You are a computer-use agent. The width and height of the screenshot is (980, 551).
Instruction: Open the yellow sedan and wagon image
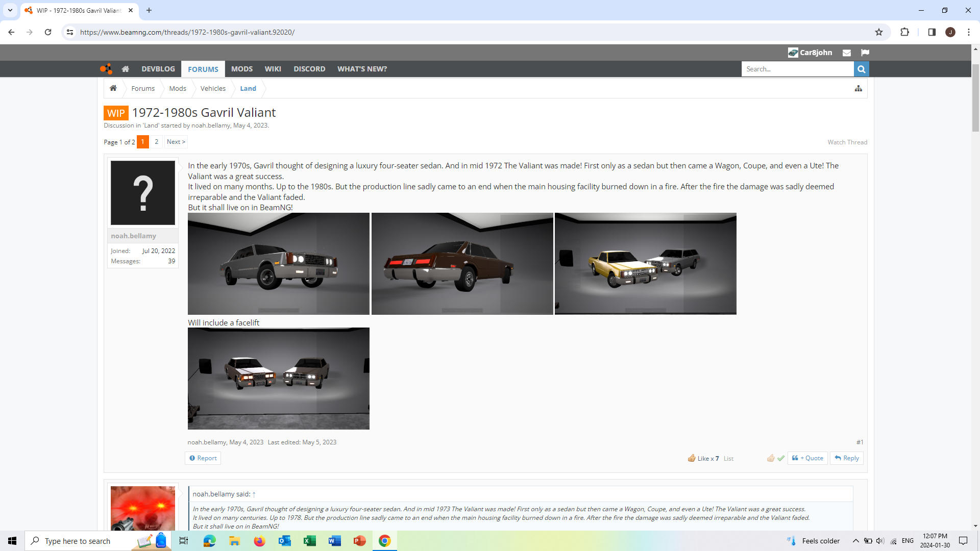646,264
